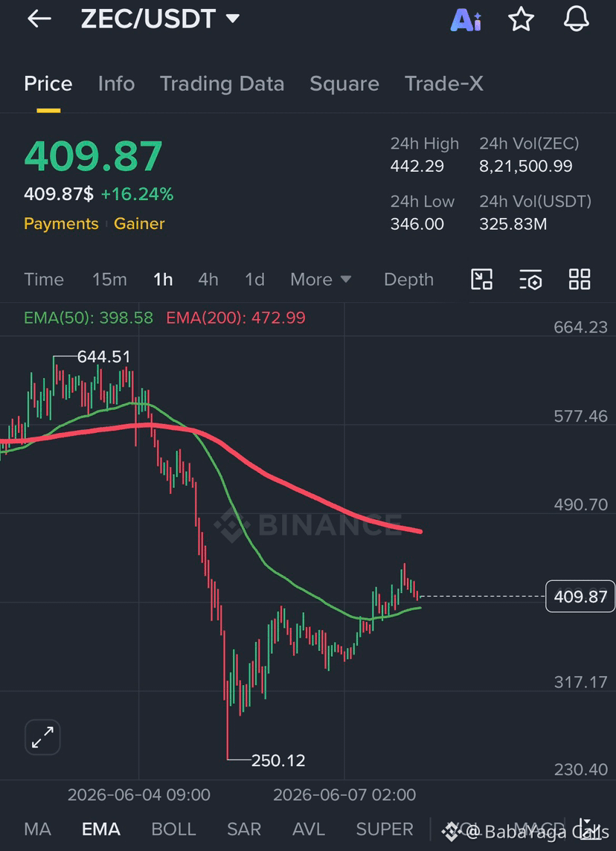Open the Trading Data tab
This screenshot has height=851, width=616.
[222, 84]
